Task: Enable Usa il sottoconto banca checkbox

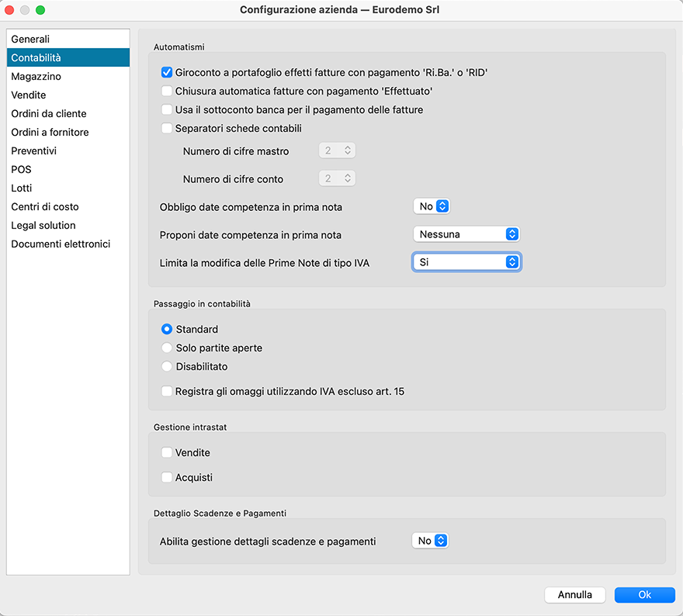Action: click(166, 110)
